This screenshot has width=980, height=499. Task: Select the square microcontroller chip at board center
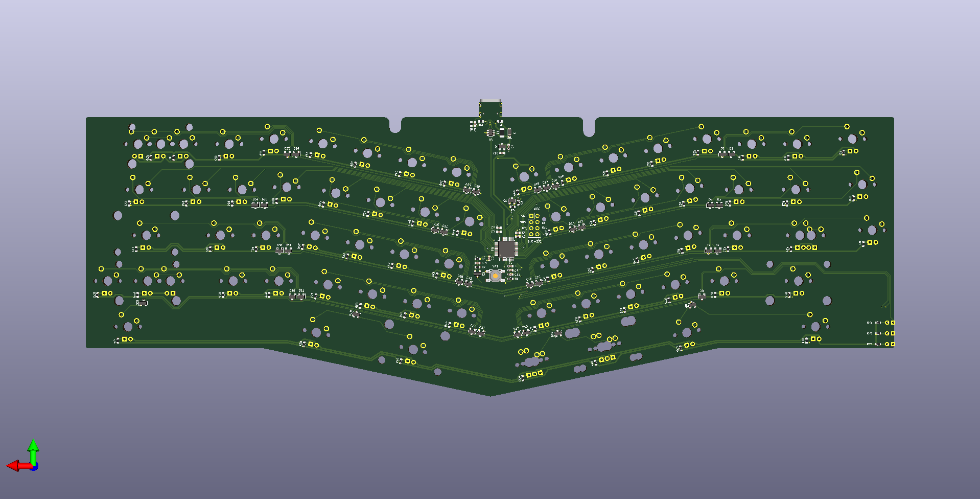point(506,248)
